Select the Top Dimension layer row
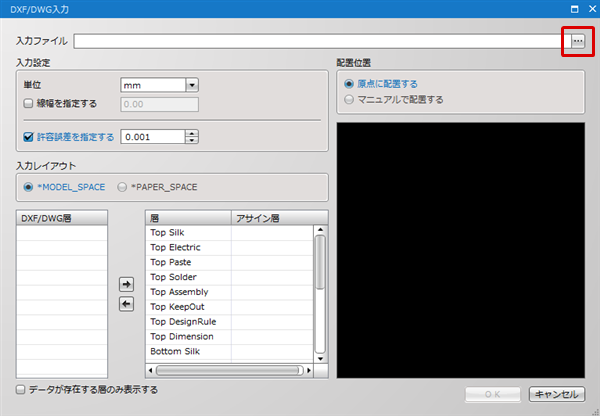600x416 pixels. (x=230, y=337)
